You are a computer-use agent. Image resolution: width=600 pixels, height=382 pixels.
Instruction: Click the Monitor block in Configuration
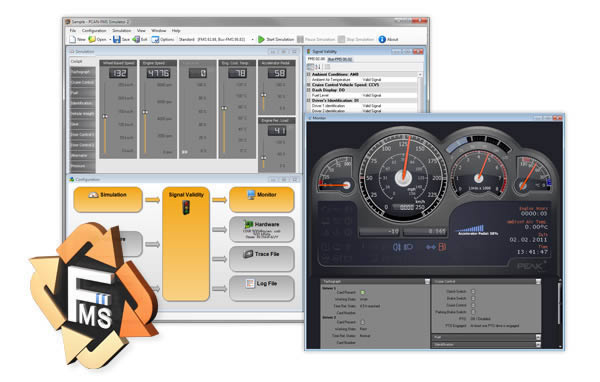[x=261, y=199]
